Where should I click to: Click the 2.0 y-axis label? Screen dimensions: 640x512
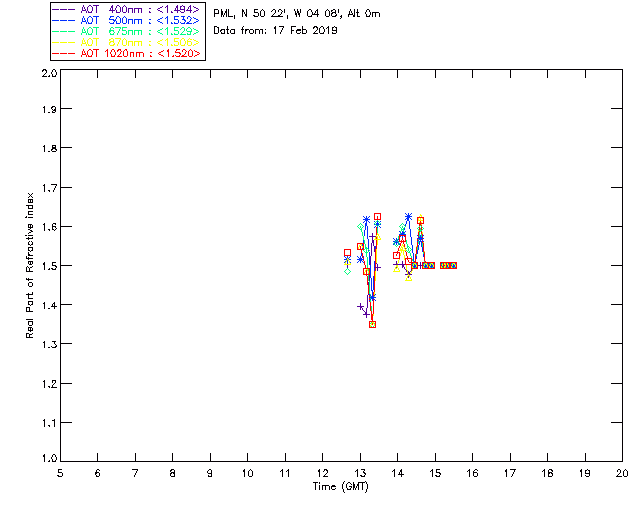click(x=49, y=73)
